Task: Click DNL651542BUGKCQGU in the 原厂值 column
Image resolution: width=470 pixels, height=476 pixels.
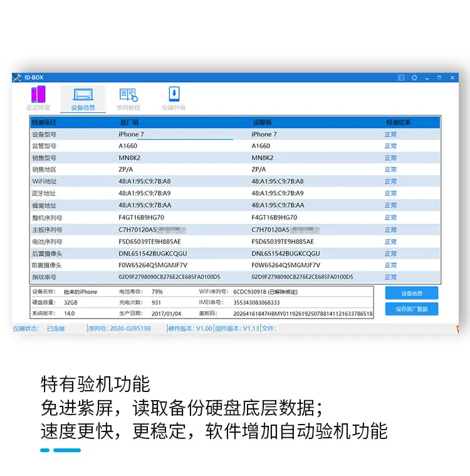Action: (x=153, y=253)
